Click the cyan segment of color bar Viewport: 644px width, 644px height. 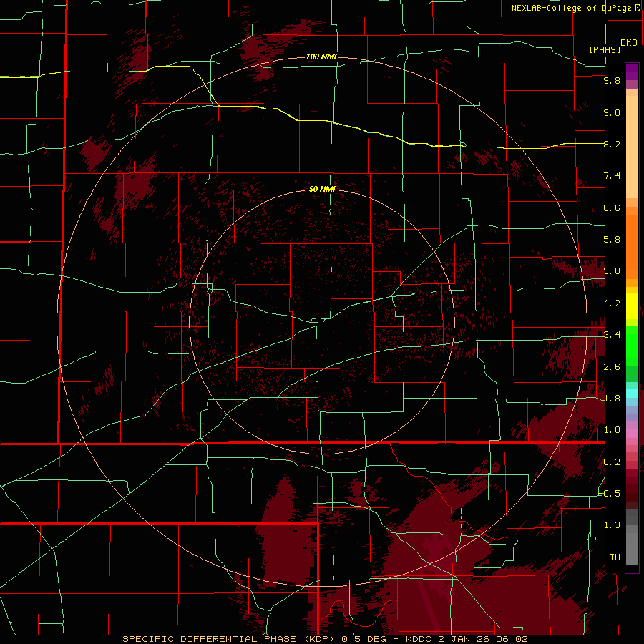pos(632,394)
